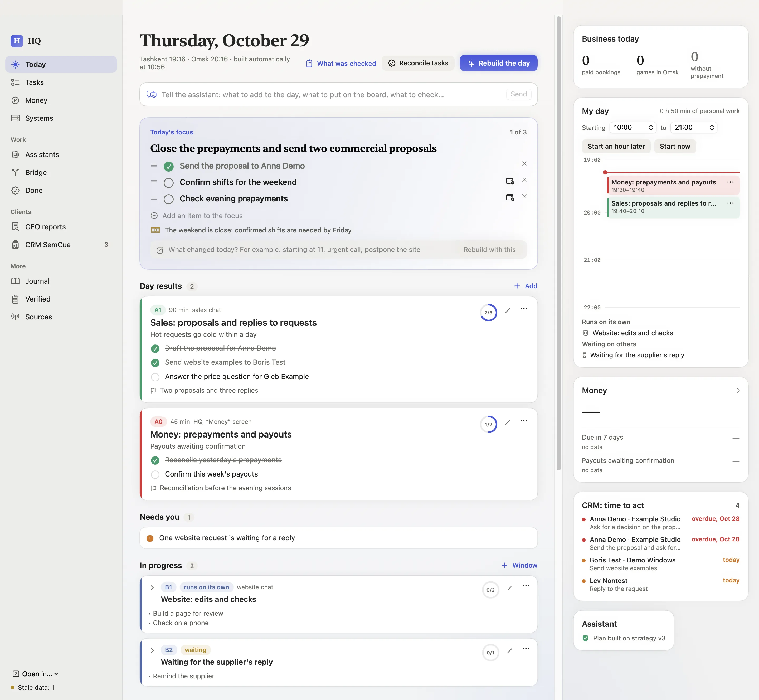The width and height of the screenshot is (759, 700).
Task: Click the pencil edit icon on Sales card
Action: pyautogui.click(x=508, y=311)
